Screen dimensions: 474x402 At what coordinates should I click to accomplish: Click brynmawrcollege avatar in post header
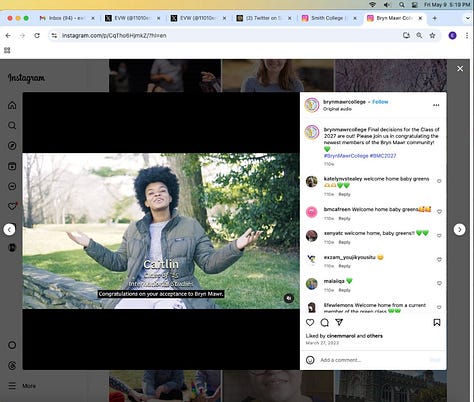[x=312, y=105]
